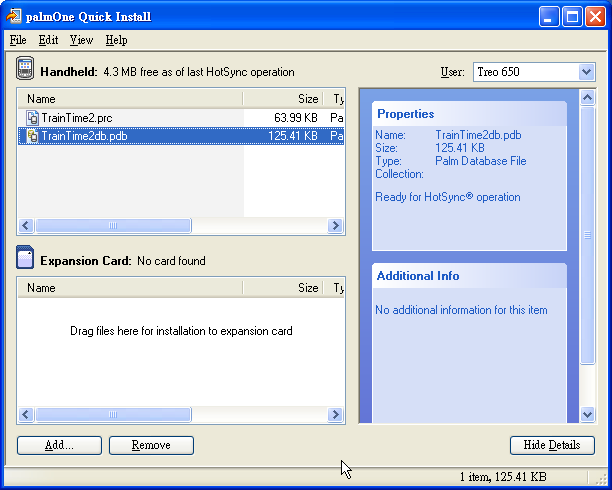The width and height of the screenshot is (612, 490).
Task: Click details pane scroll up arrow
Action: pos(587,98)
